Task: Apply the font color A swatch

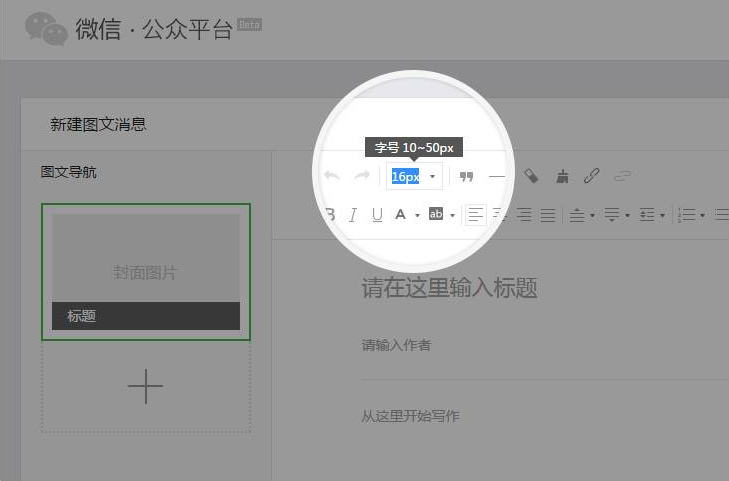Action: pos(401,215)
